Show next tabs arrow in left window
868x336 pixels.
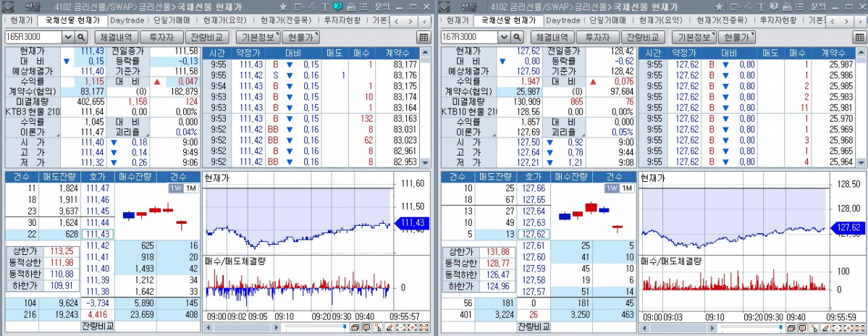(x=410, y=21)
